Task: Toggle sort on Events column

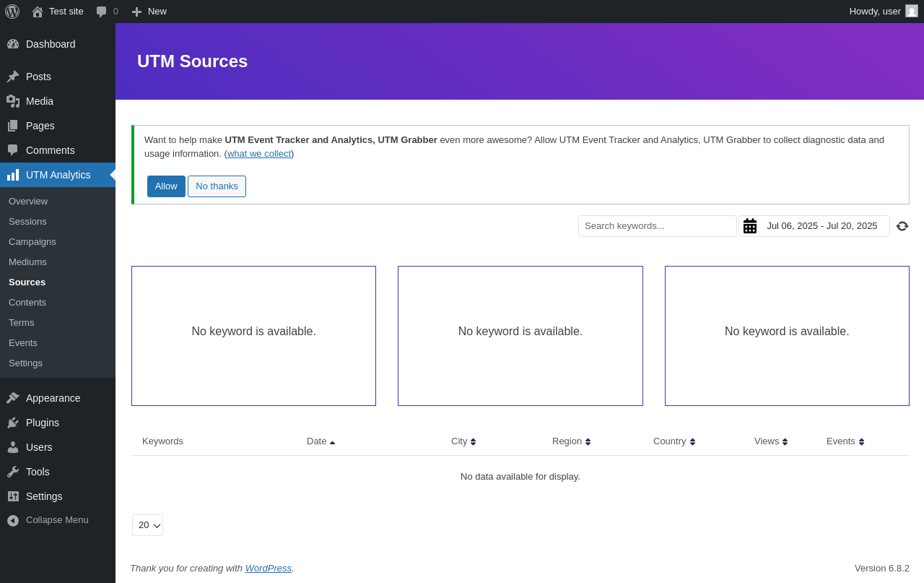Action: tap(845, 441)
